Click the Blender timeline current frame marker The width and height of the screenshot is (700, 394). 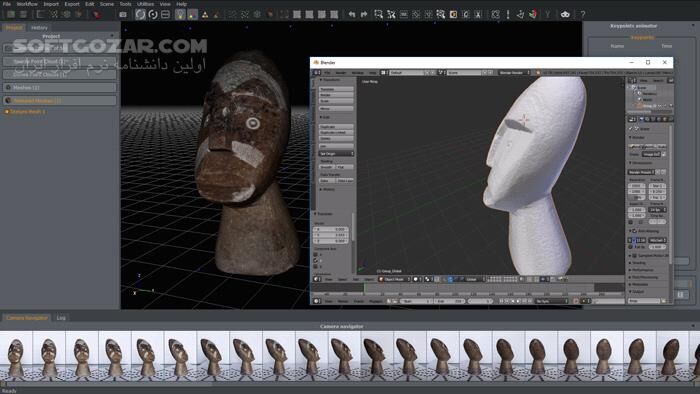click(364, 288)
